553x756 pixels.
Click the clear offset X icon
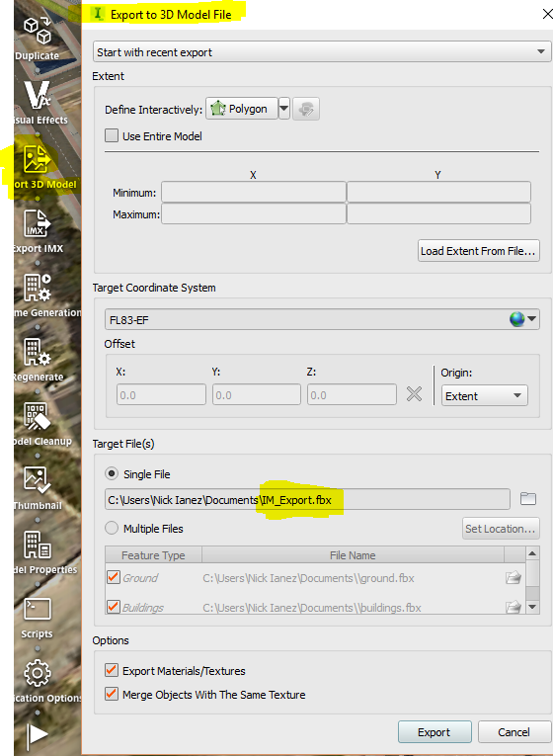tap(415, 394)
